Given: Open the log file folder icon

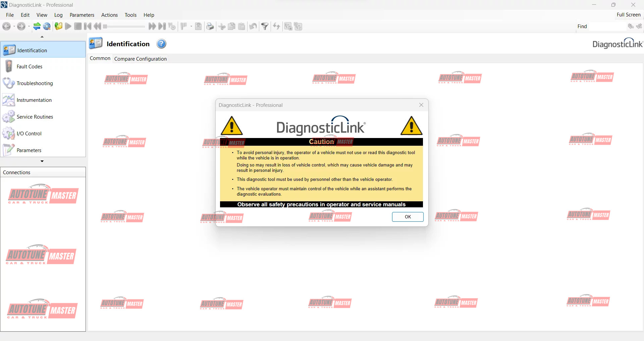Looking at the screenshot, I should (58, 26).
